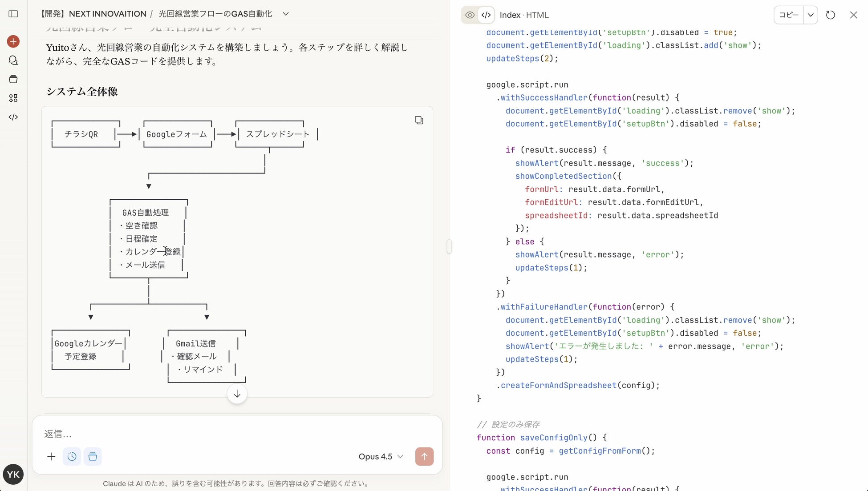Screen dimensions: 868x491
Task: Switch the artifact to code view
Action: click(486, 15)
